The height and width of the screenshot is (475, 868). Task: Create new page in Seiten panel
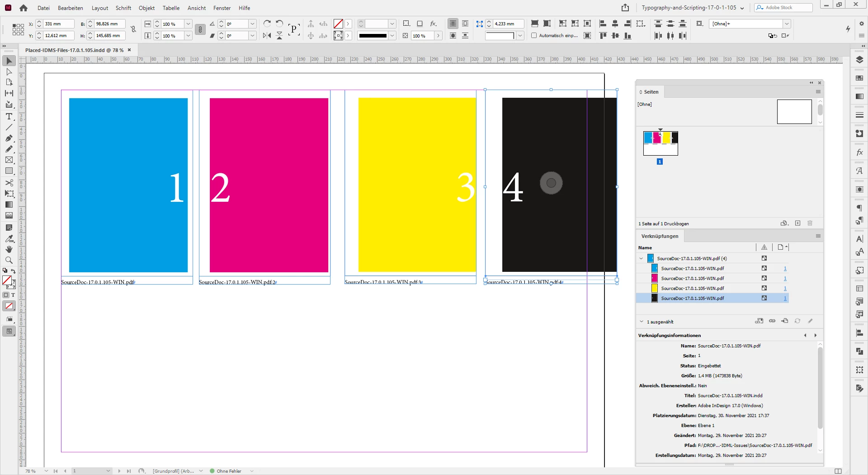[x=797, y=223]
